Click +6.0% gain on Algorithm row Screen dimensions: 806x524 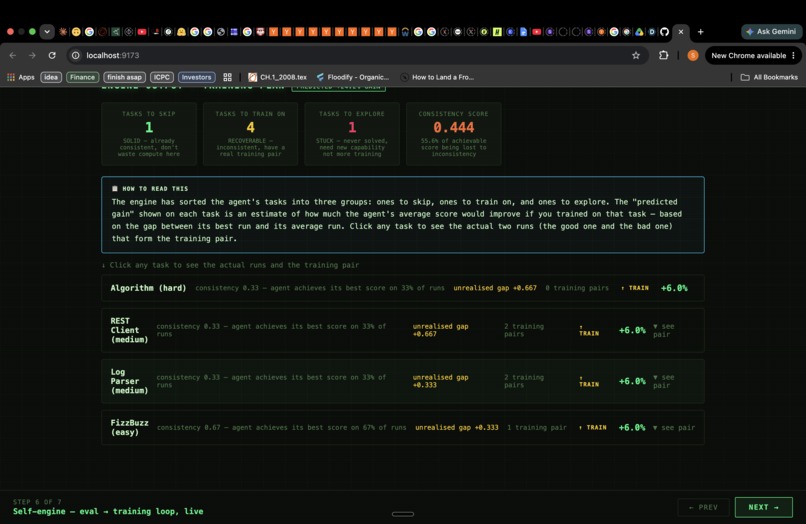(674, 288)
